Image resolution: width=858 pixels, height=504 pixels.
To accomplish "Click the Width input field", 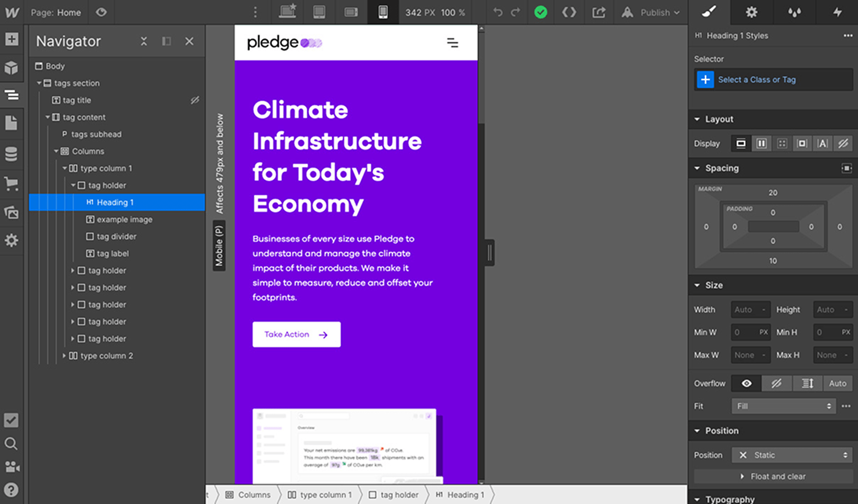I will (x=751, y=310).
